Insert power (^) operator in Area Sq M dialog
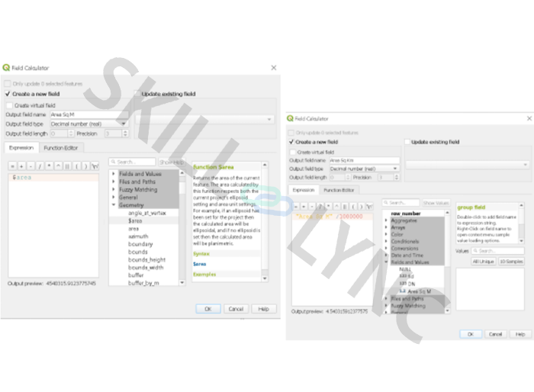 [x=58, y=166]
